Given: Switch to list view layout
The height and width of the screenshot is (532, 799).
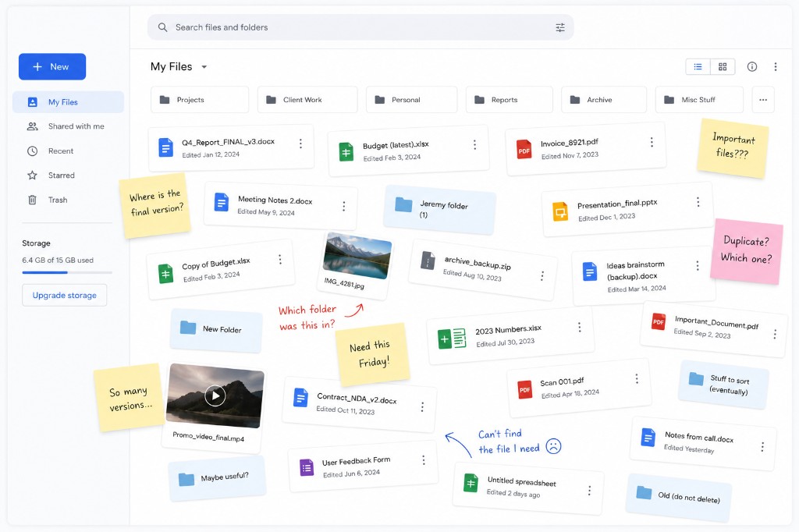Looking at the screenshot, I should pyautogui.click(x=698, y=67).
